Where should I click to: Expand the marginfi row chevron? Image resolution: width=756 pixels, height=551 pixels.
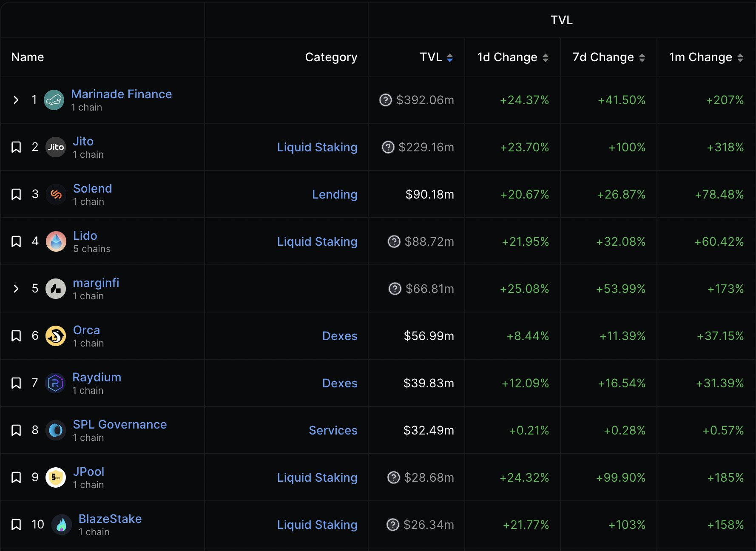tap(16, 289)
